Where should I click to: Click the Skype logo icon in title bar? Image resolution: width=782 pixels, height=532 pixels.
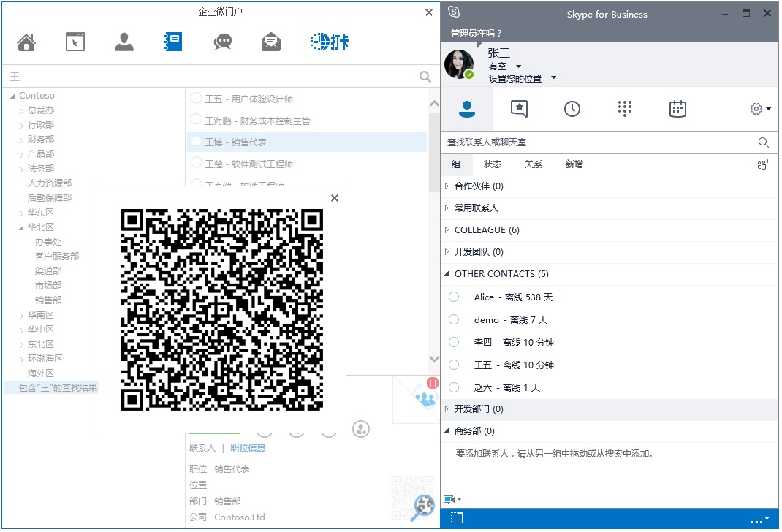(453, 12)
